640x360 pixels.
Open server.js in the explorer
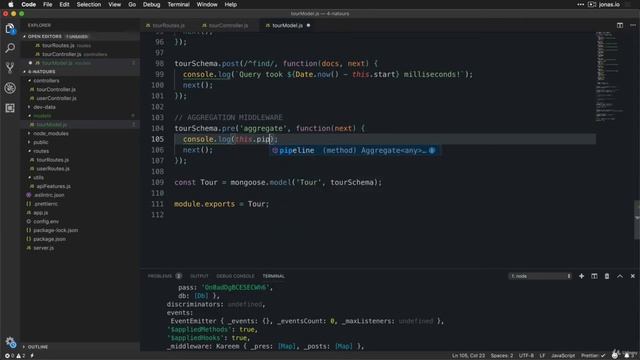tap(43, 248)
